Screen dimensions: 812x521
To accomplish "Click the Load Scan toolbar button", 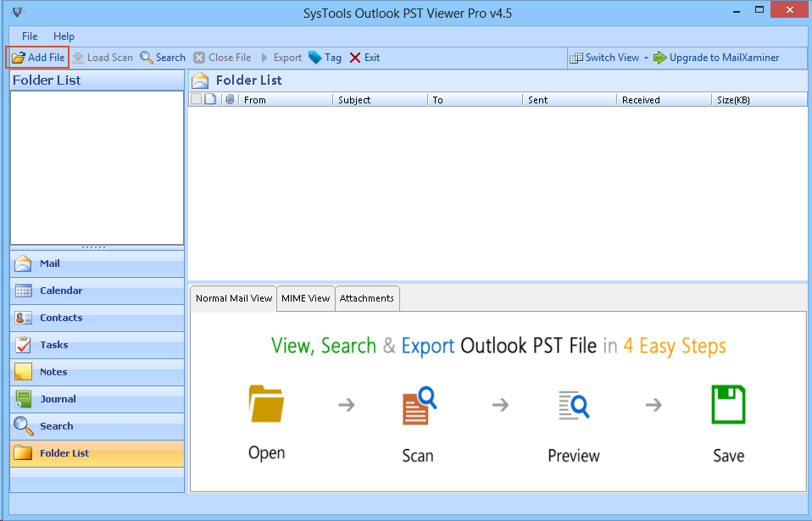I will point(103,58).
